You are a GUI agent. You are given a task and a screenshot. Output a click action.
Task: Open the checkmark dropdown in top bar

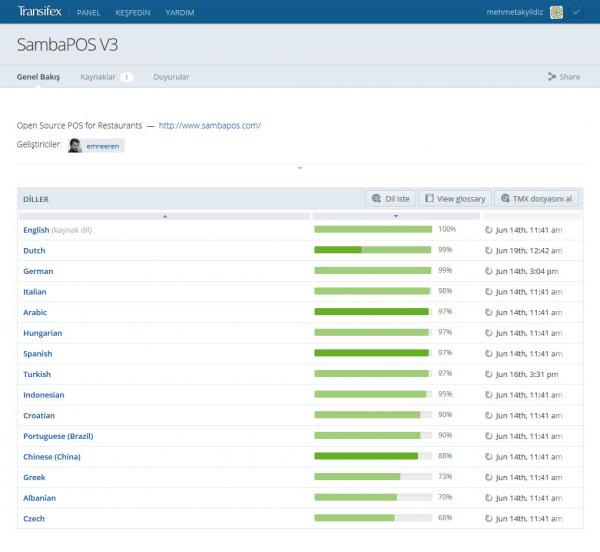point(576,12)
